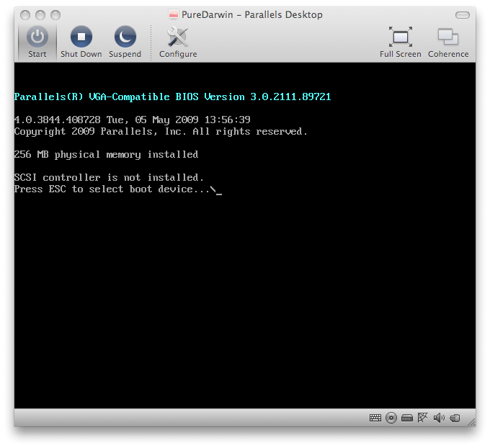The image size is (490, 448).
Task: Click the PureDarwin title bar document icon
Action: point(174,14)
